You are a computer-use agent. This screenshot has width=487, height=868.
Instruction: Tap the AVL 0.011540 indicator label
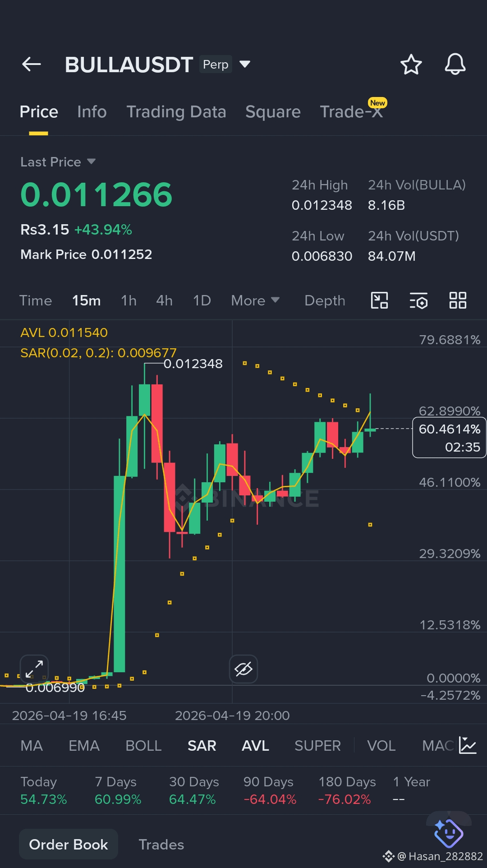pyautogui.click(x=64, y=332)
